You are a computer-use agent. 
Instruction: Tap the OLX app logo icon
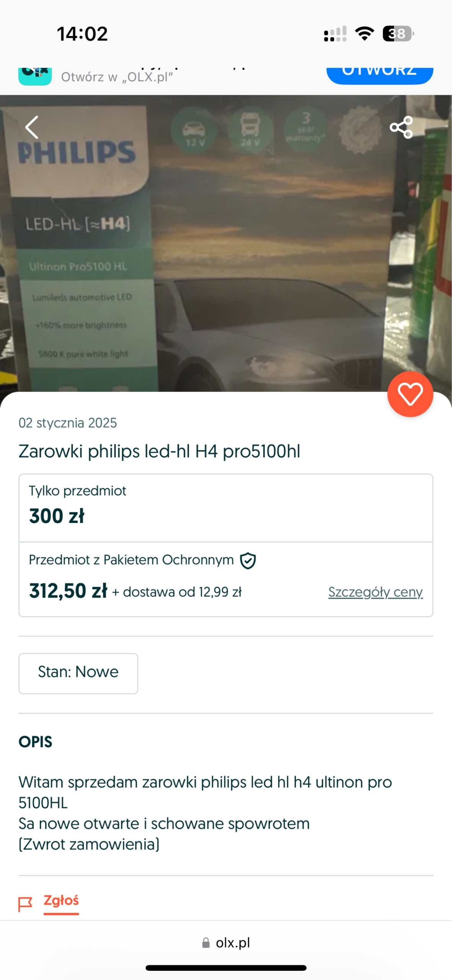point(35,76)
